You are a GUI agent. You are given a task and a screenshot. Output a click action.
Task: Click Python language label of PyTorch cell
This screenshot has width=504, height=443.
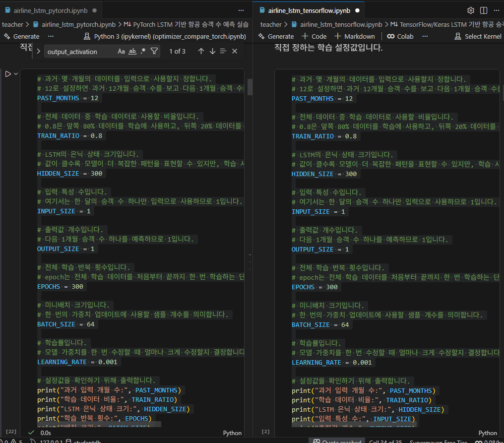(x=232, y=433)
